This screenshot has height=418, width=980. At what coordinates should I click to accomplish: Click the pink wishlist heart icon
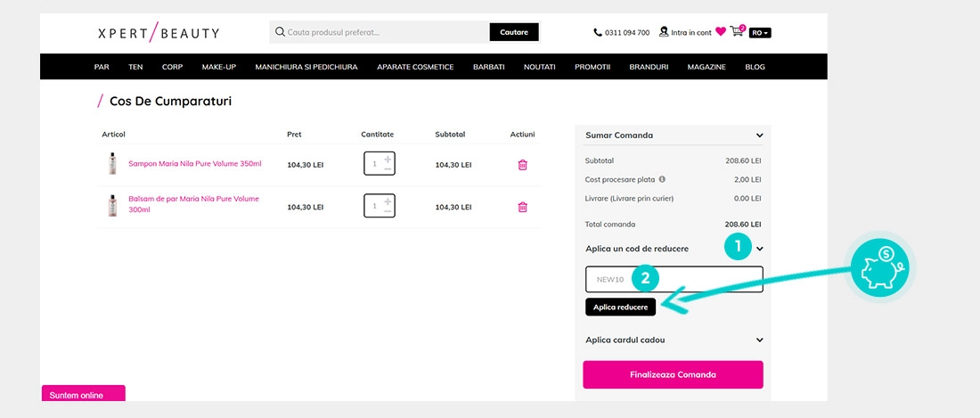721,31
